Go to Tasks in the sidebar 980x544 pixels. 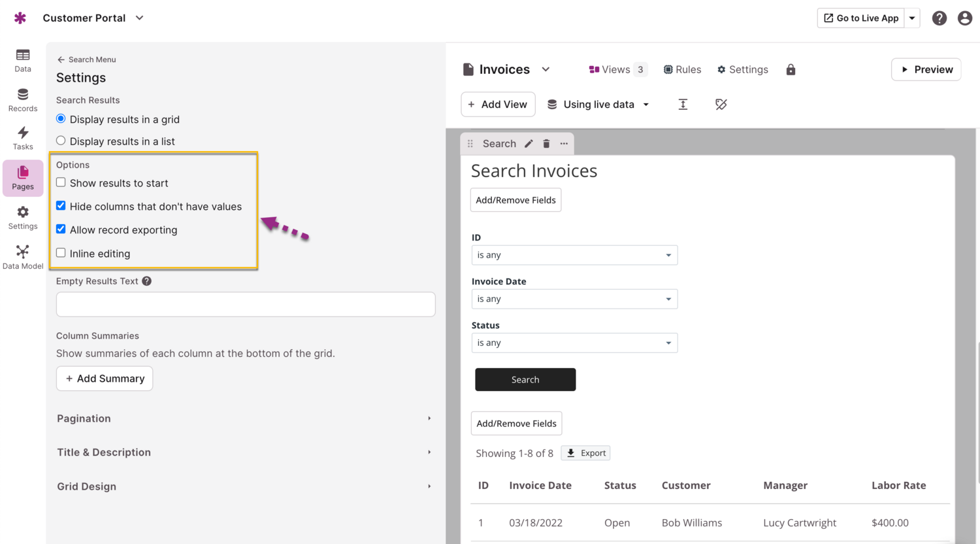tap(23, 138)
